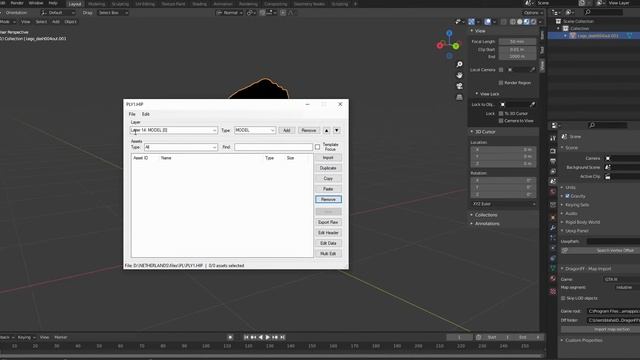
Task: Switch to Layout workspace tab
Action: [x=75, y=4]
